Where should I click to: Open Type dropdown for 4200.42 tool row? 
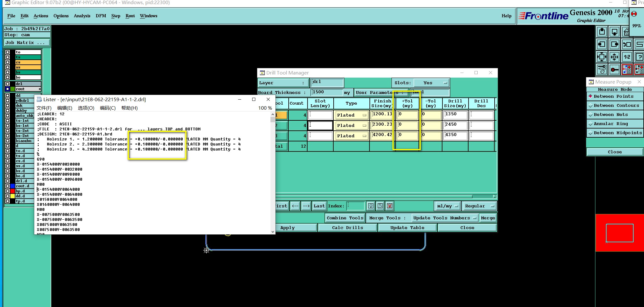(x=352, y=136)
